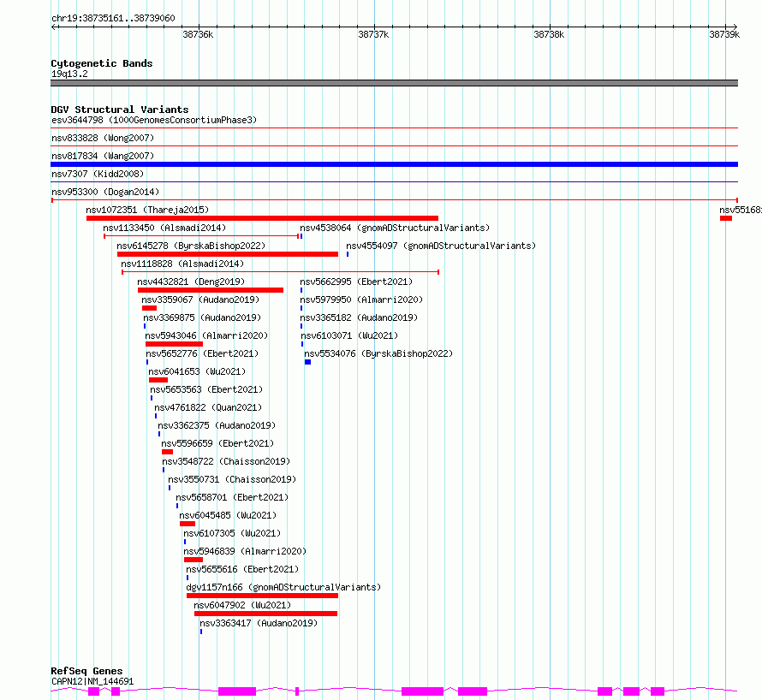762x700 pixels.
Task: Click nsv6103071 (Wu2021) label
Action: (x=349, y=335)
